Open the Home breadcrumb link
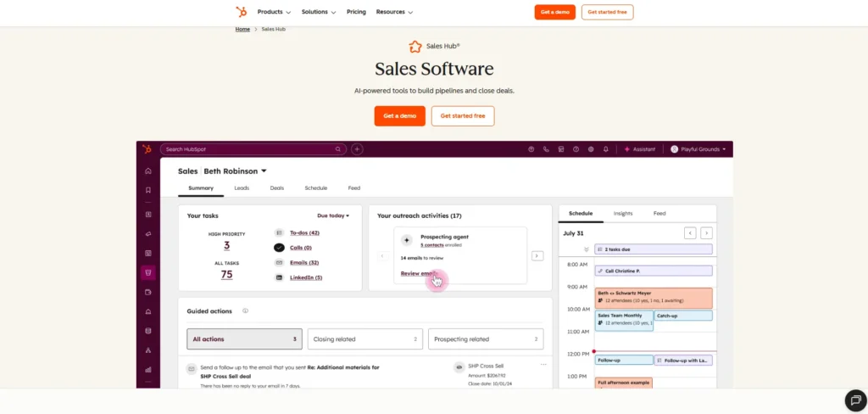 (242, 29)
